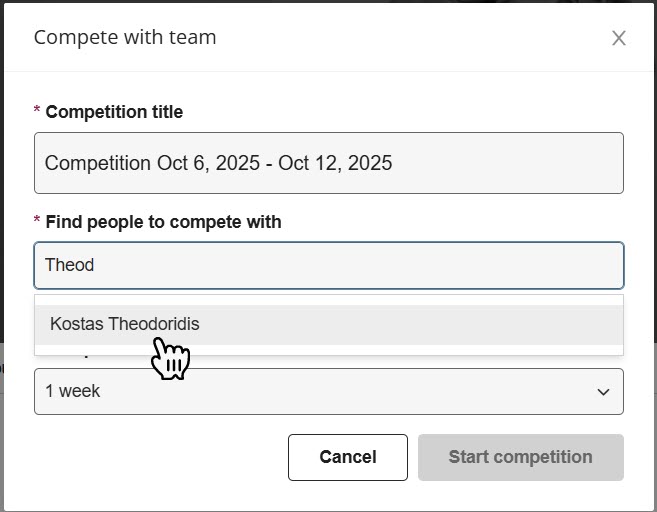The height and width of the screenshot is (512, 657).
Task: Click the asterisk beside Competition title
Action: pos(38,112)
